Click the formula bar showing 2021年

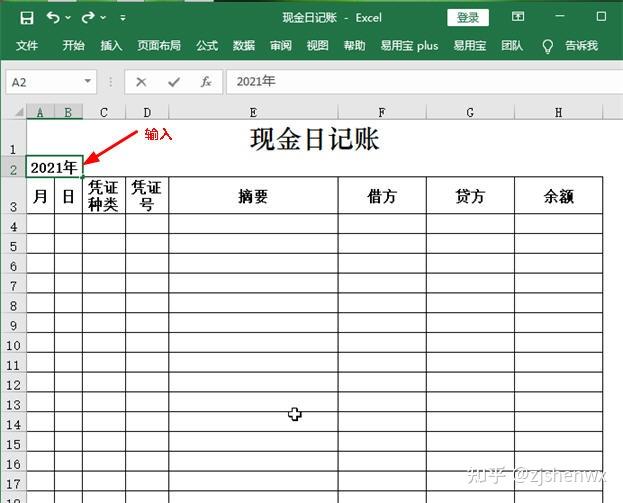click(420, 81)
